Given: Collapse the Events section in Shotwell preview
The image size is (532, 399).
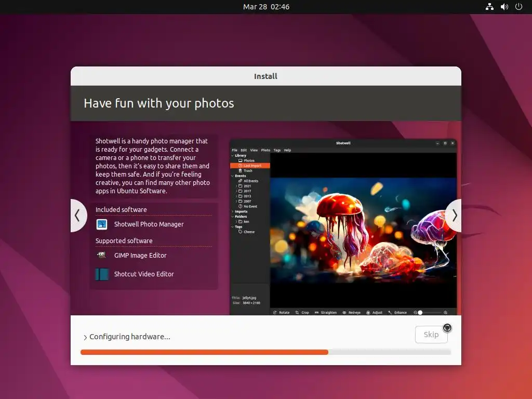Looking at the screenshot, I should click(232, 176).
